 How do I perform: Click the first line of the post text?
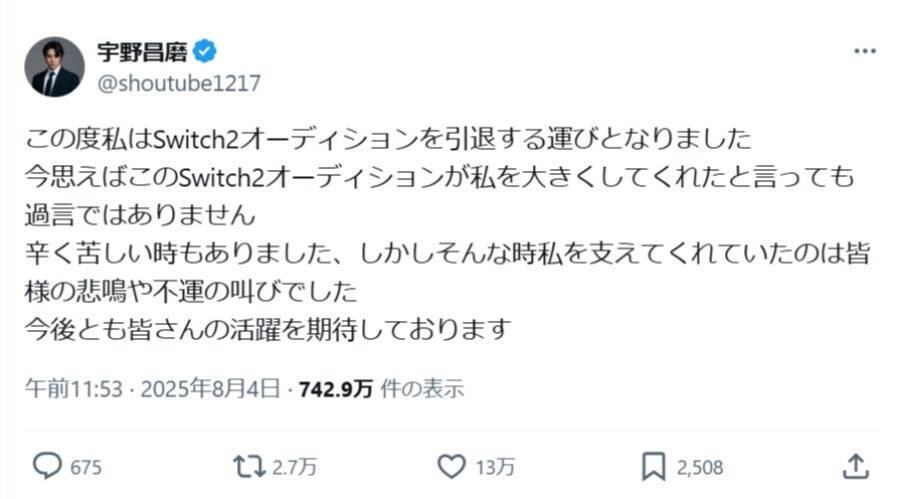tap(386, 135)
